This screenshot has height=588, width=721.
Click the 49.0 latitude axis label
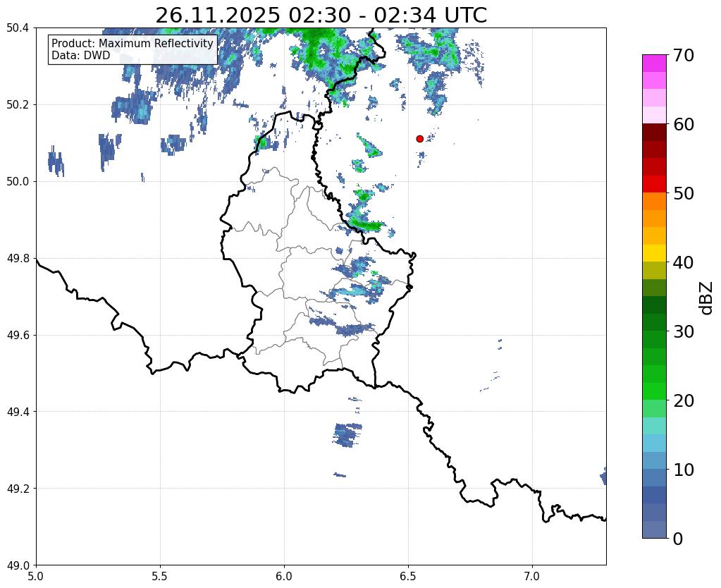tap(18, 565)
